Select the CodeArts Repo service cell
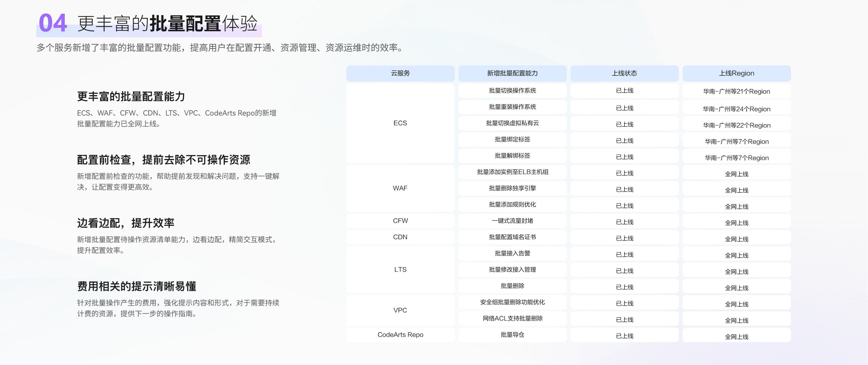The image size is (868, 365). [x=400, y=335]
